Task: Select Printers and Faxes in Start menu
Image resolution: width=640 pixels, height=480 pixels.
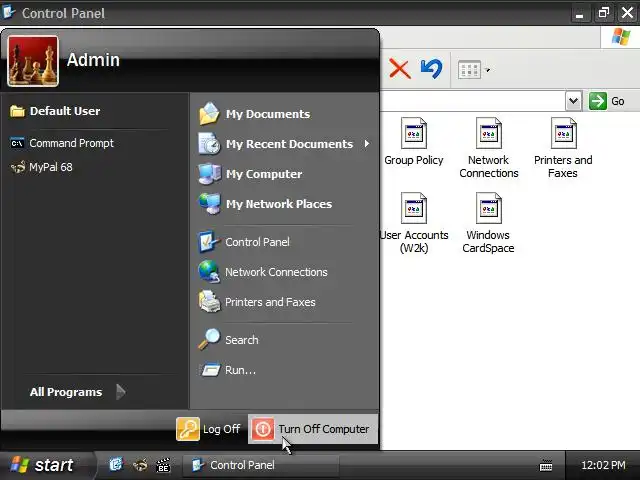Action: pos(257,302)
